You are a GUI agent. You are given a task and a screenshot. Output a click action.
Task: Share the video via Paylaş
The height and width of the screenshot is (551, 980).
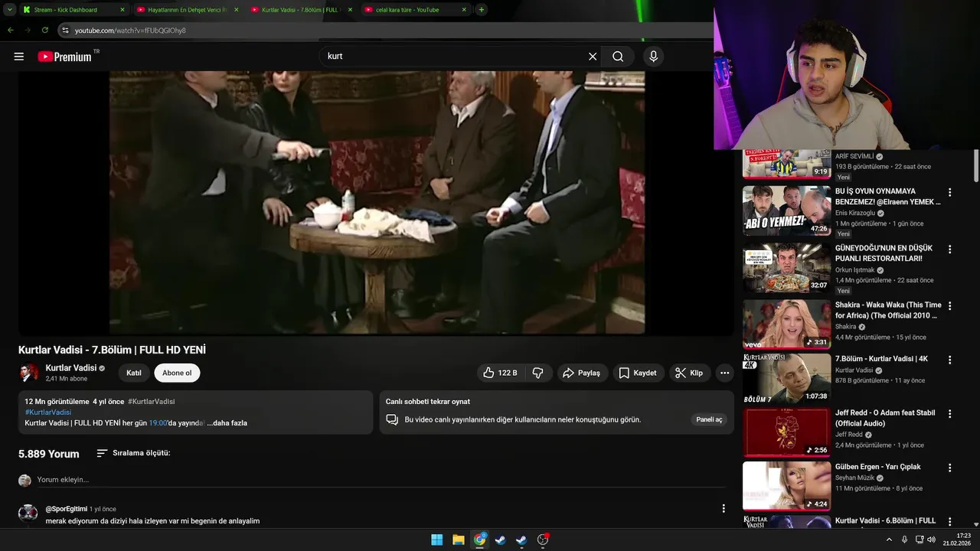pos(582,373)
